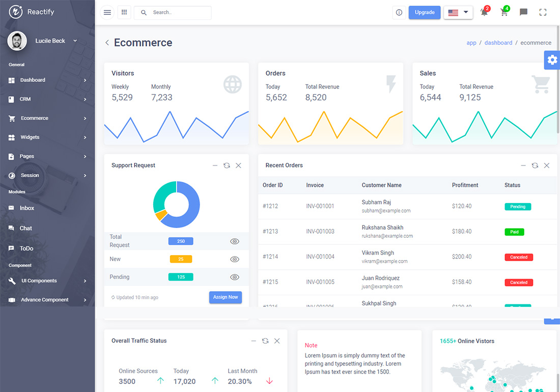Toggle eye icon for Pending requests

coord(235,277)
